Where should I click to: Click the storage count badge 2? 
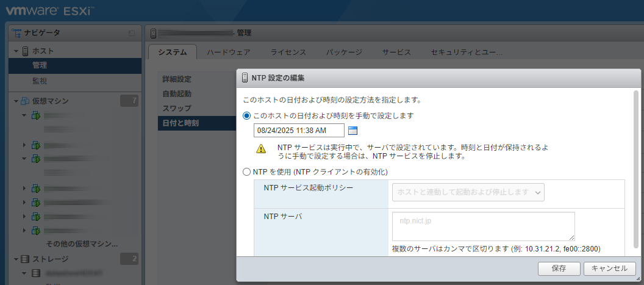[129, 259]
